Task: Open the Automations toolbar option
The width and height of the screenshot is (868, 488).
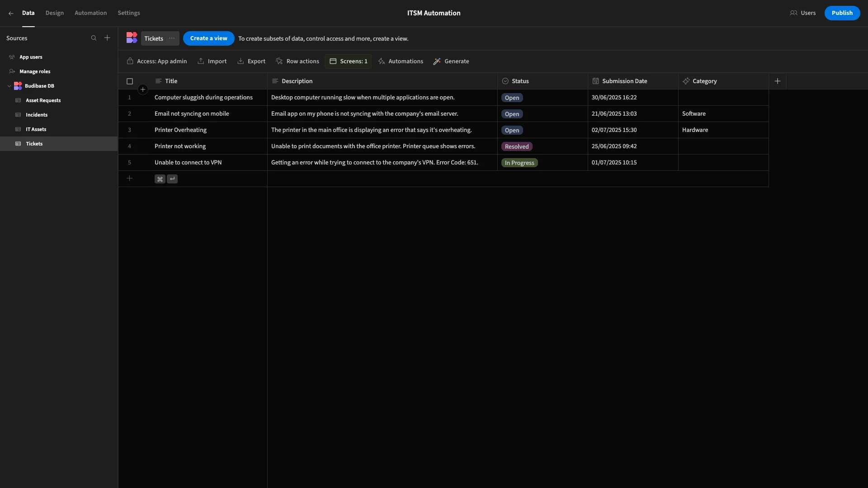Action: click(x=401, y=61)
